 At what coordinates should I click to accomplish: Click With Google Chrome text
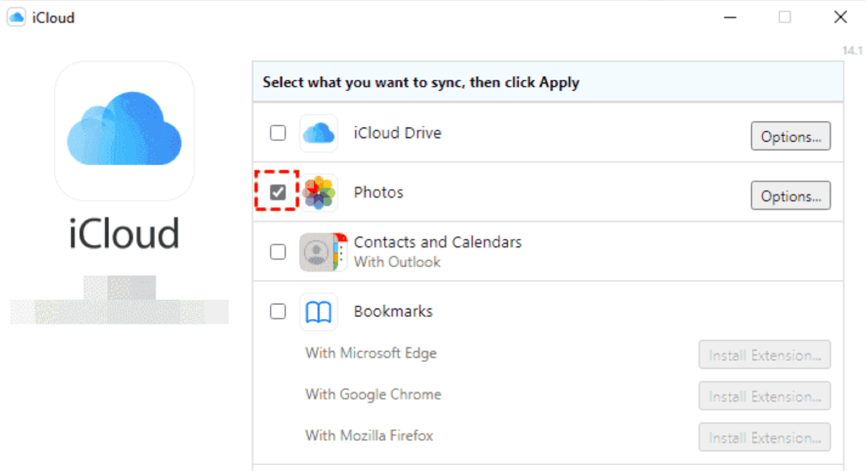pos(373,394)
